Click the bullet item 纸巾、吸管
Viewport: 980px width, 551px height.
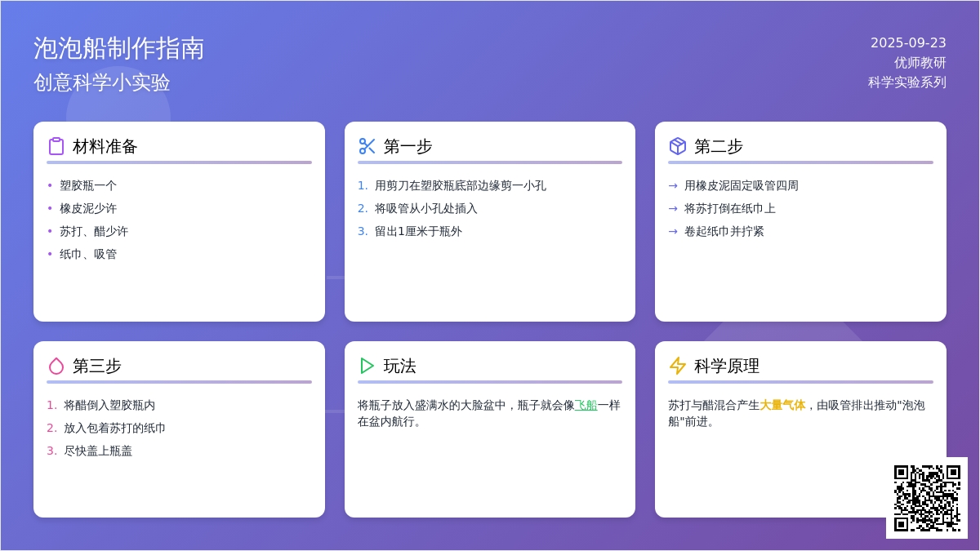tap(88, 254)
